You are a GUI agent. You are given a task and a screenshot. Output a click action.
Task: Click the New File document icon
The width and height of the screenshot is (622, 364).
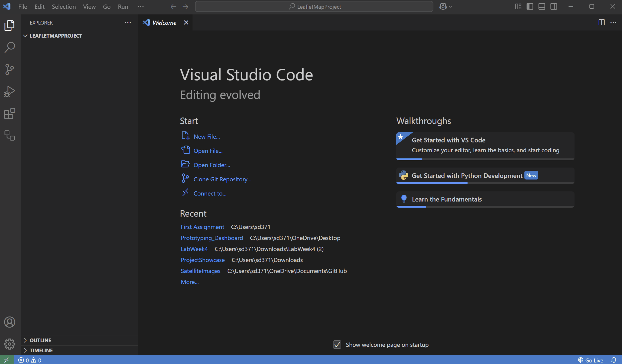tap(185, 136)
